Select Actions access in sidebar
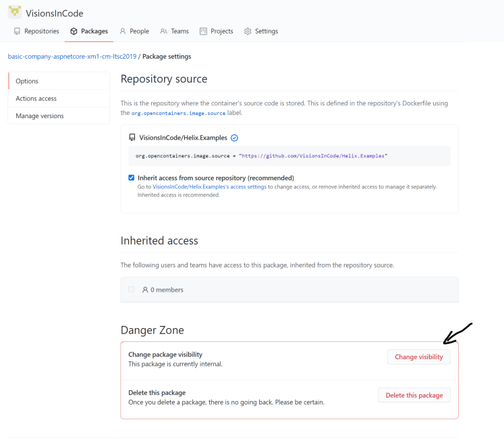This screenshot has height=441, width=504. (x=36, y=99)
